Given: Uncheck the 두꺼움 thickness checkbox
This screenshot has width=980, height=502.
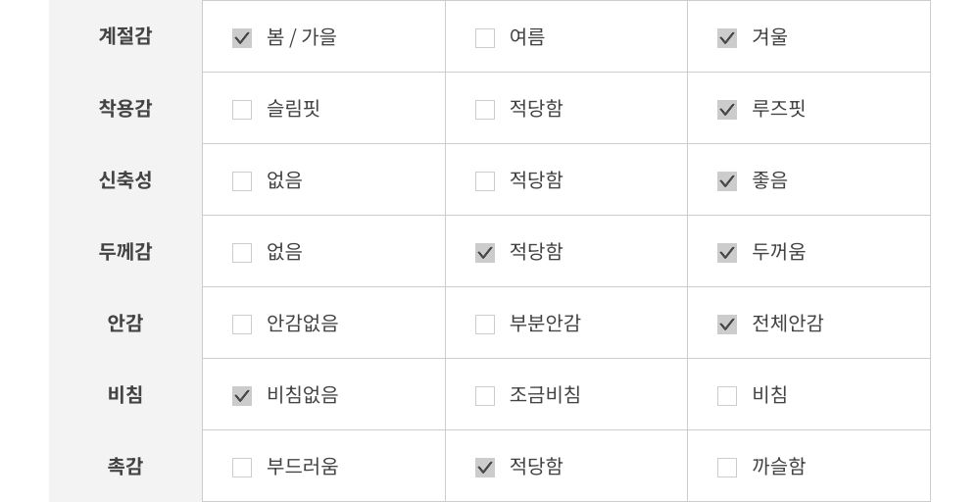Looking at the screenshot, I should (x=727, y=253).
